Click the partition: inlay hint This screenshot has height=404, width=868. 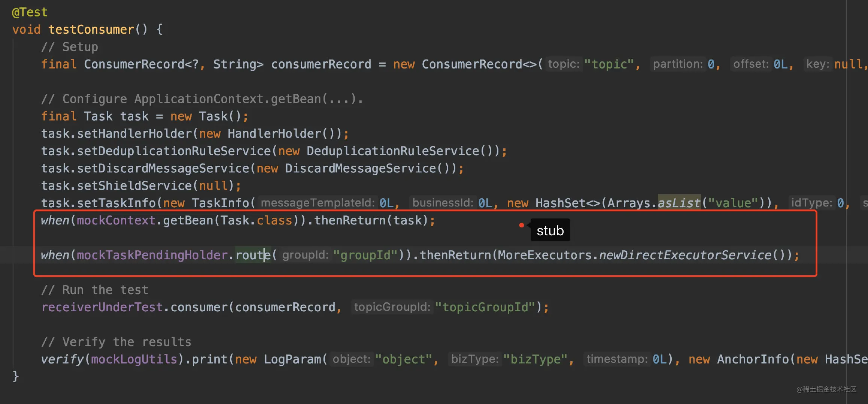677,64
